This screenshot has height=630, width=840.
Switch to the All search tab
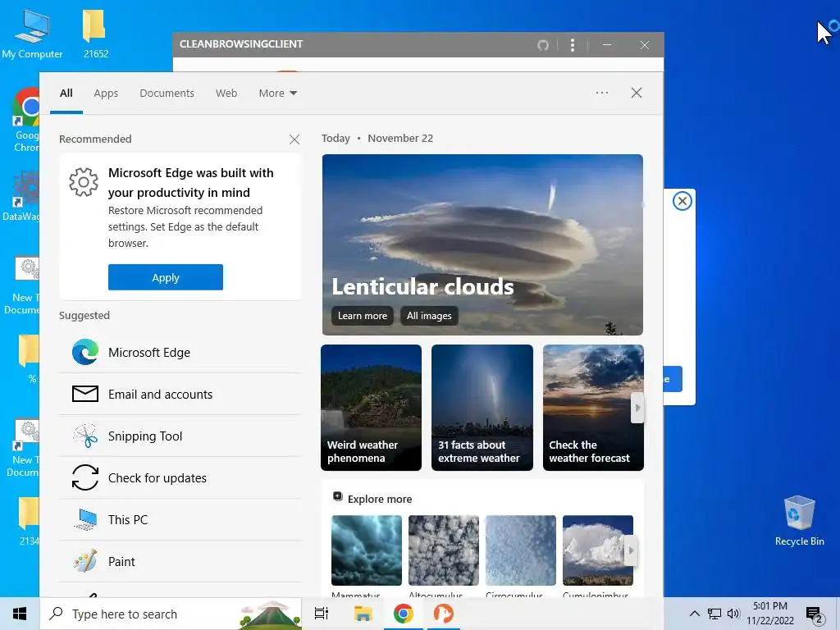coord(66,94)
